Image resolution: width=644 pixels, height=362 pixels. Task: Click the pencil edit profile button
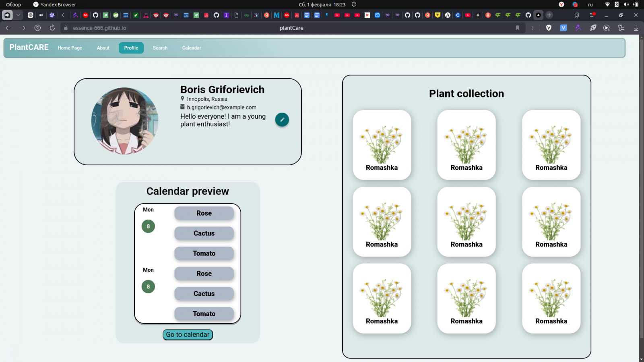282,119
